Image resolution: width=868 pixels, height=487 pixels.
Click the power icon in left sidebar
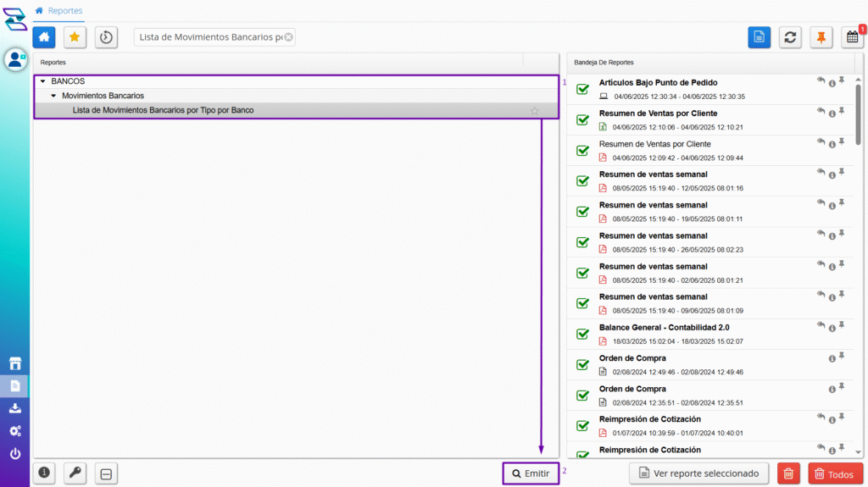tap(15, 454)
